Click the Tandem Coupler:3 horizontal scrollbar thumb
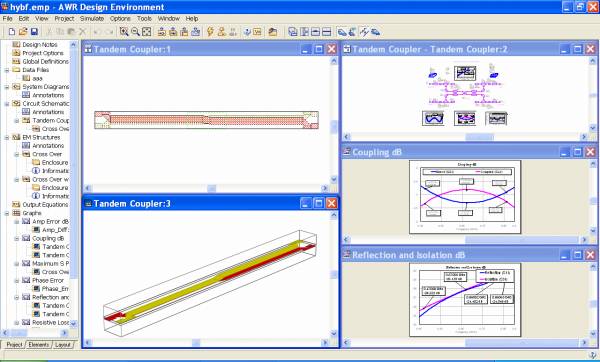The height and width of the screenshot is (362, 600). pos(196,342)
